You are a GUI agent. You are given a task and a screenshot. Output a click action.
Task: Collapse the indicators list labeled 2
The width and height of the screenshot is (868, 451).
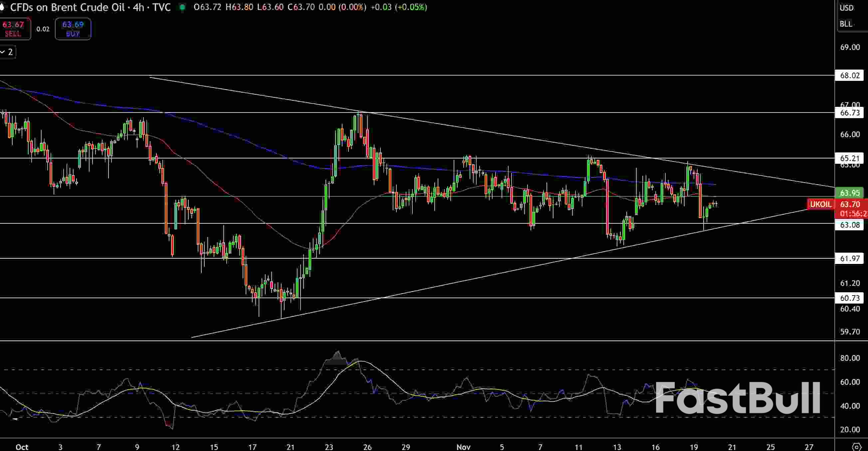pos(7,52)
